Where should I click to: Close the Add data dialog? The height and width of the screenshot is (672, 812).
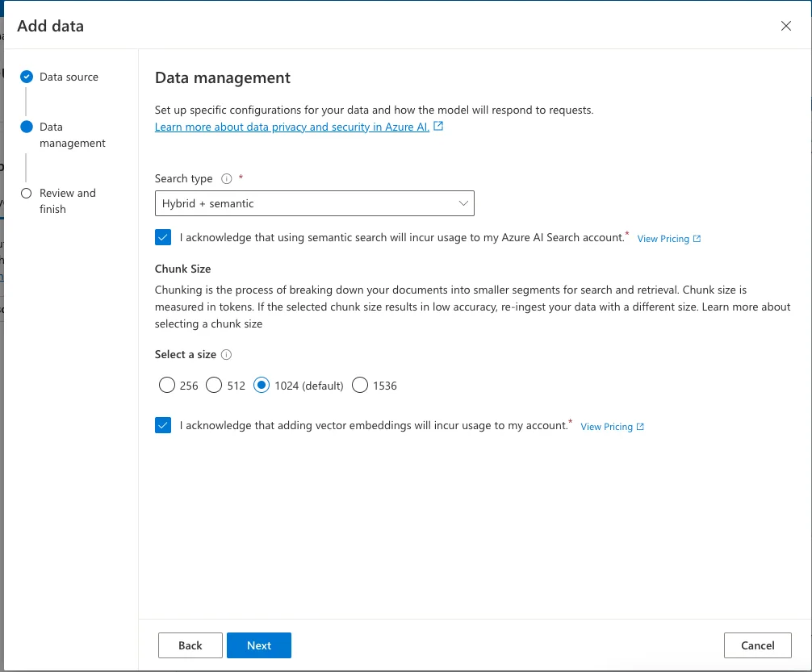[x=785, y=26]
